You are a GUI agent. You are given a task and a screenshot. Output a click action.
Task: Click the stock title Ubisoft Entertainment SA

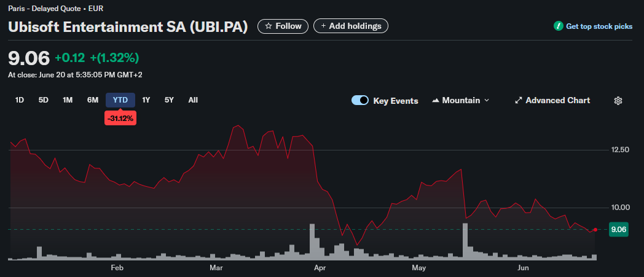click(x=128, y=26)
